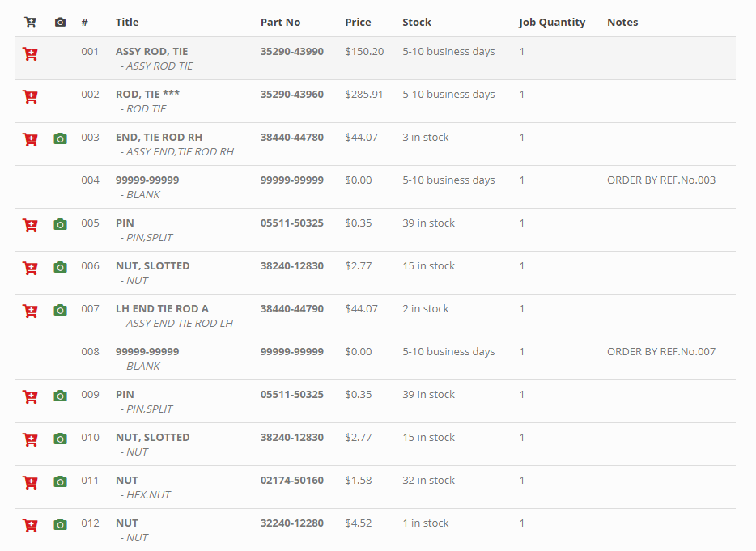The width and height of the screenshot is (756, 551).
Task: Add LH END TIE ROD A to cart
Action: pos(30,312)
